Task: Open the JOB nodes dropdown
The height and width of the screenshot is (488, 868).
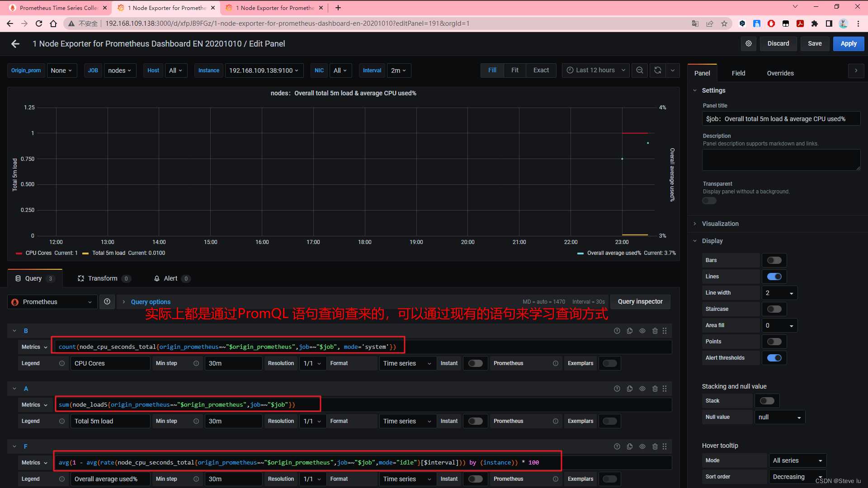Action: pos(120,70)
